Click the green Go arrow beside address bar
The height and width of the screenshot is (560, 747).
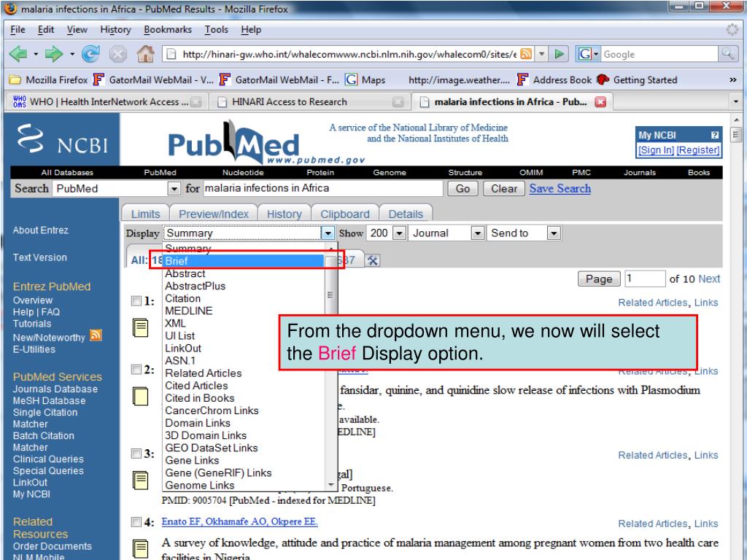[559, 54]
